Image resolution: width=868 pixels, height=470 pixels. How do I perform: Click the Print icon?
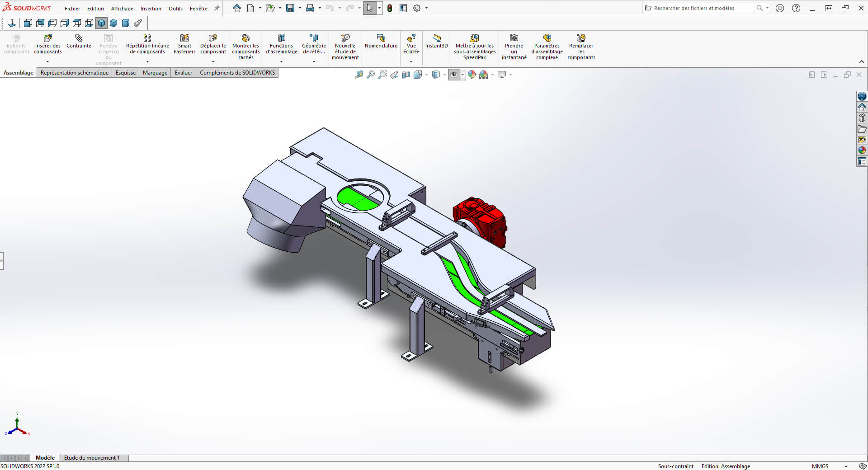coord(310,8)
